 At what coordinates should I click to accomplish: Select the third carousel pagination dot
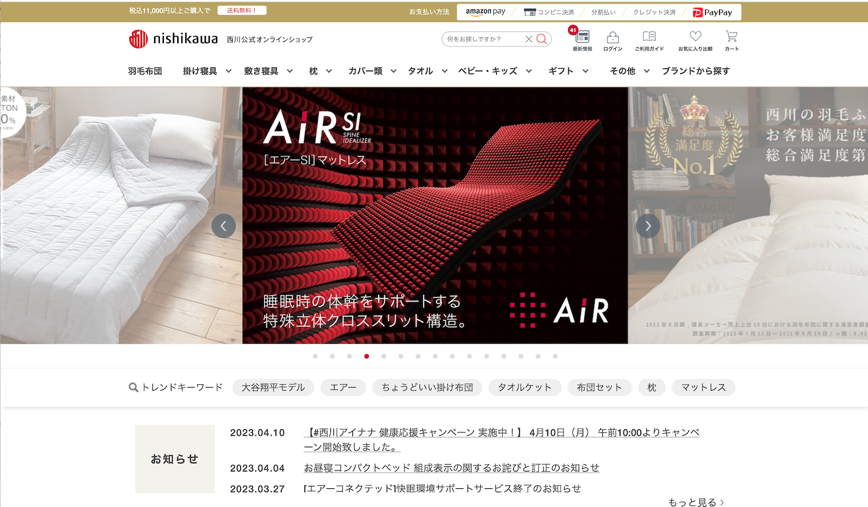tap(349, 356)
